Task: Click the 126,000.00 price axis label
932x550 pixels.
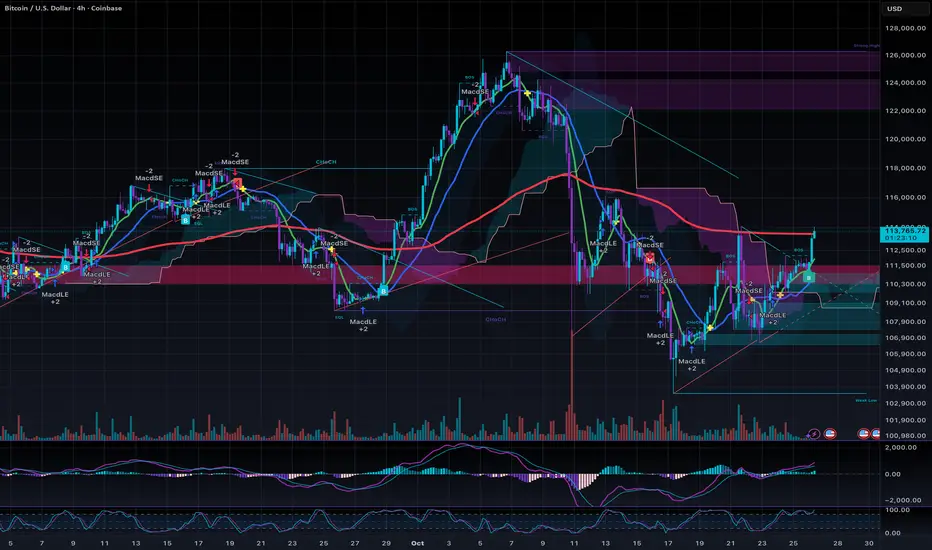Action: [905, 55]
